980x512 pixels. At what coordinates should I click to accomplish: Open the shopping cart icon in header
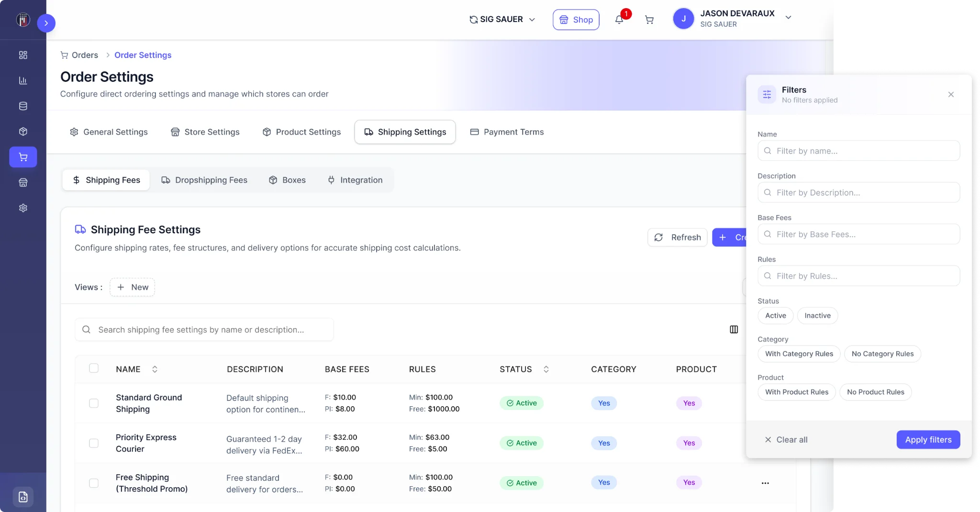tap(649, 20)
